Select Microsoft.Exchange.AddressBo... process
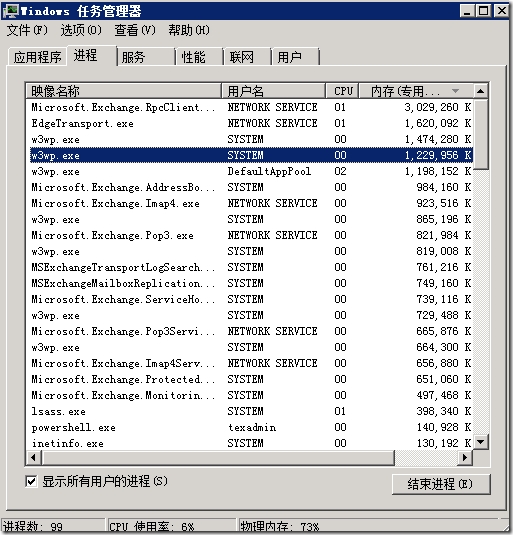513x535 pixels. tap(250, 187)
